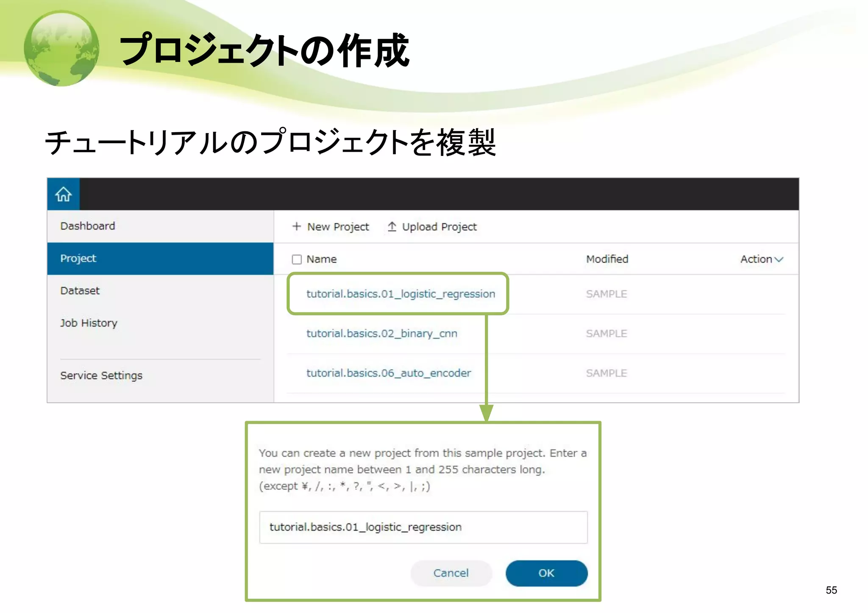Open tutorial.basics.02_binary_cnn project
The height and width of the screenshot is (613, 868).
click(382, 333)
